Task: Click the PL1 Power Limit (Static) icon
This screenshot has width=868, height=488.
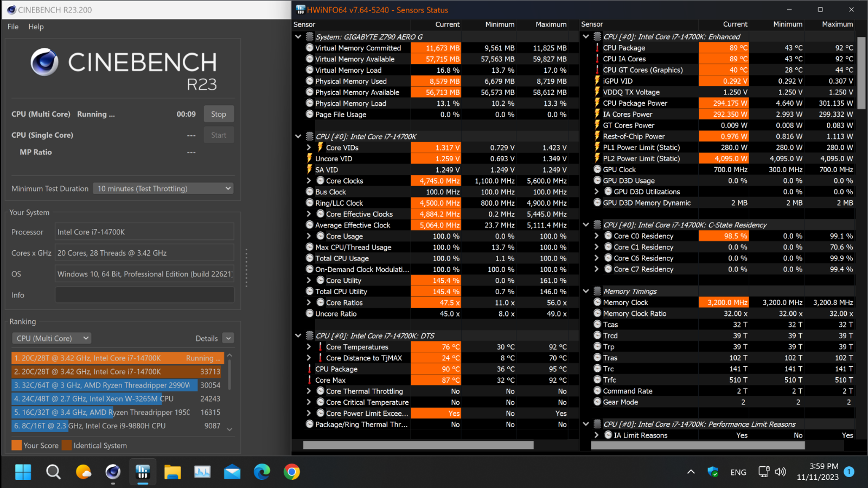Action: [x=597, y=147]
